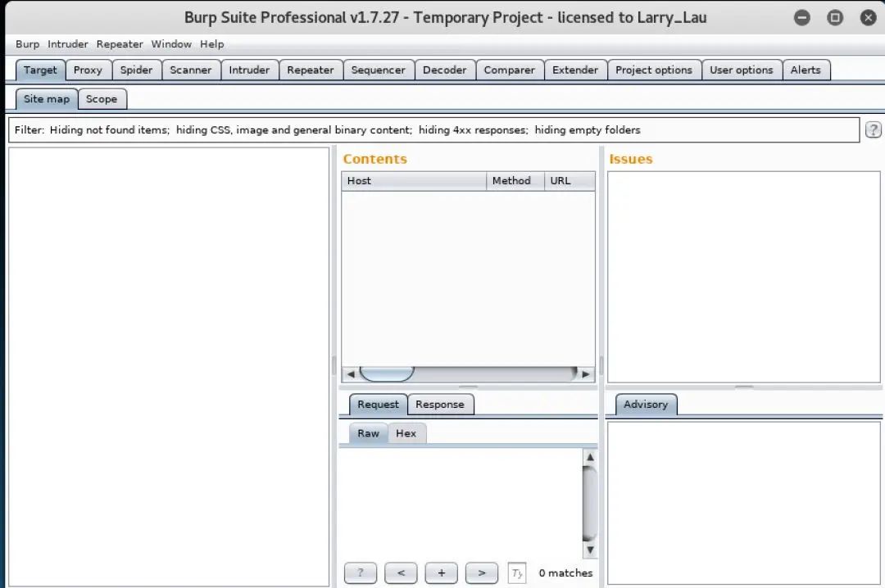Open the Help menu
Viewport: 885px width, 588px height.
211,44
